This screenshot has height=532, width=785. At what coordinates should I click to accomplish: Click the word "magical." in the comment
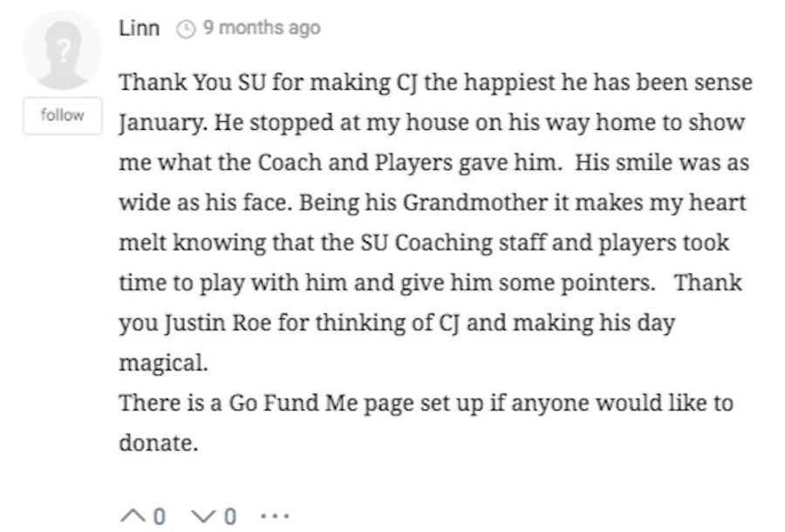click(x=163, y=364)
